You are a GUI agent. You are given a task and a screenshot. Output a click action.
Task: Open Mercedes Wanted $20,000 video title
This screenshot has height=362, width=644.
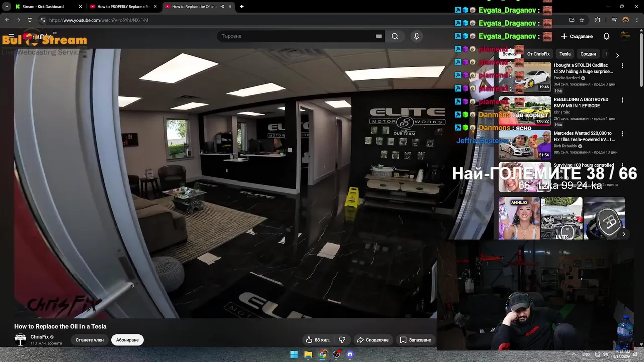coord(585,136)
